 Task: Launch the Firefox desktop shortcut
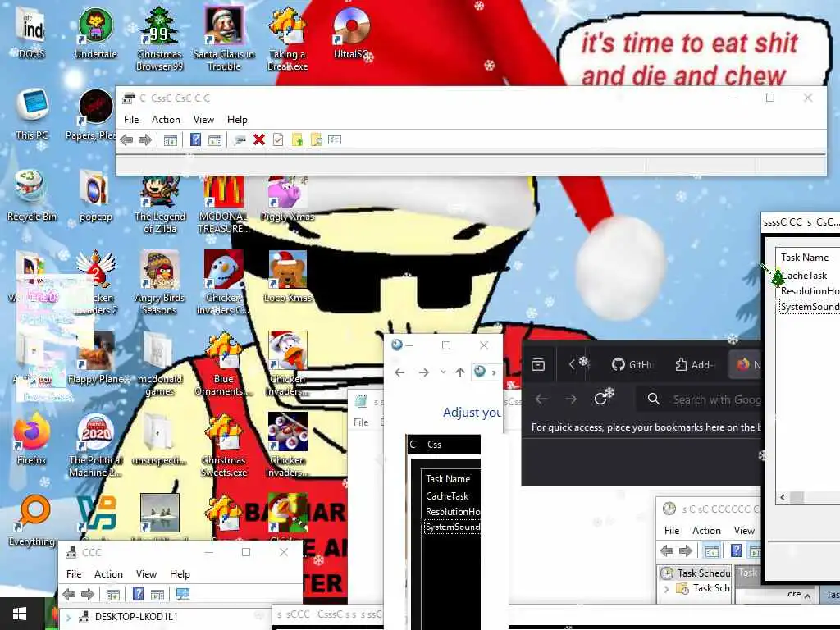click(x=32, y=440)
